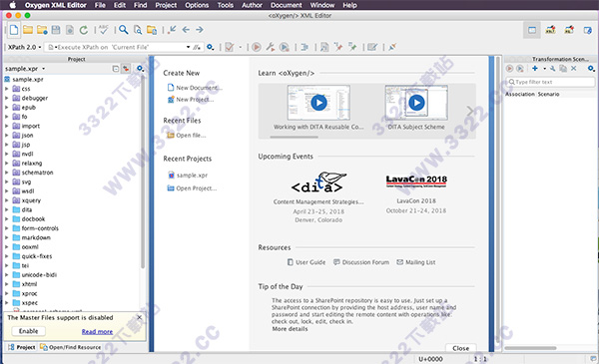Play Working with DITA Reusable video
Screen dimensions: 599x364
[x=318, y=103]
